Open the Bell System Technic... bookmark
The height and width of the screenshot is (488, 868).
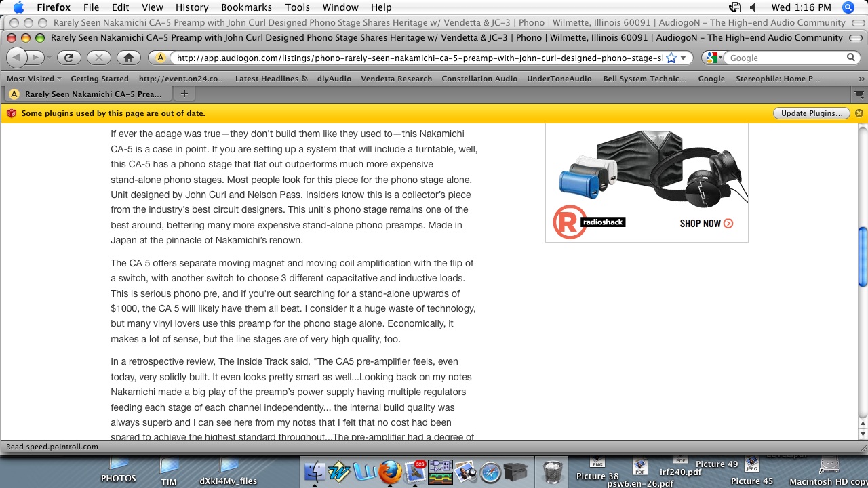tap(645, 79)
